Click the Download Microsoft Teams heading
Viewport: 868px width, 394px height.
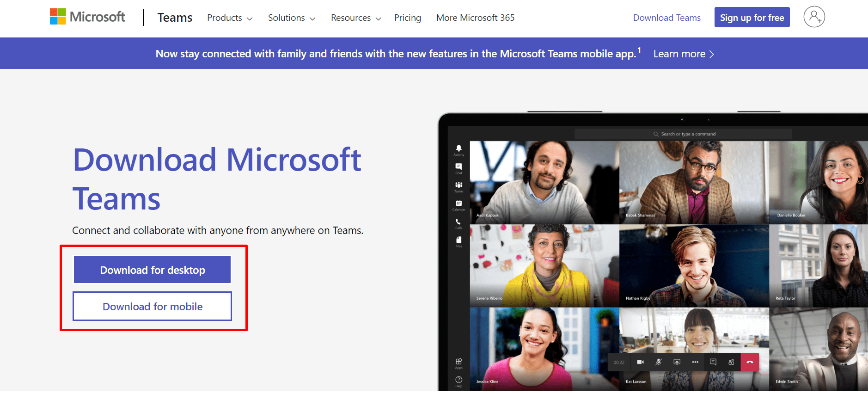click(x=217, y=179)
